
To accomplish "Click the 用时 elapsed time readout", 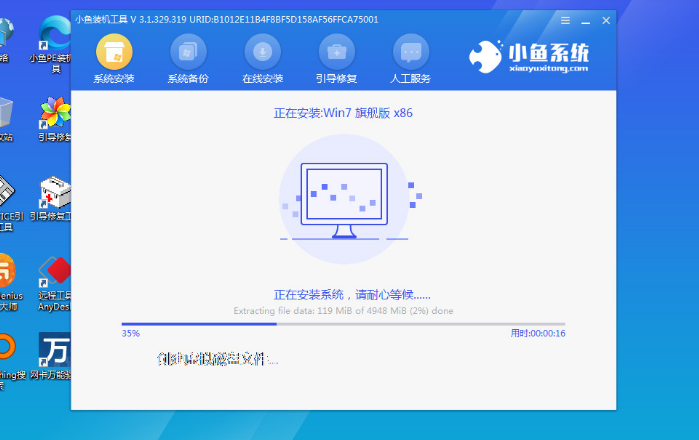I will coord(537,333).
